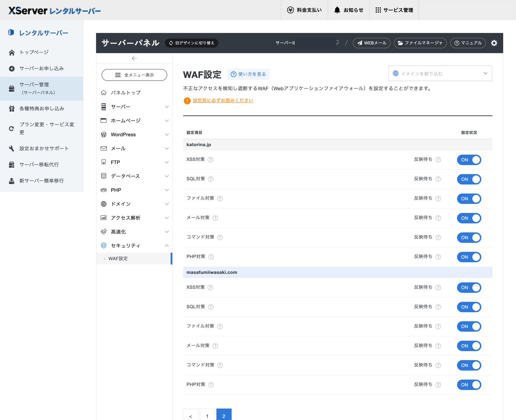This screenshot has height=420, width=516.
Task: Expand the 高速化 menu section
Action: (x=134, y=232)
